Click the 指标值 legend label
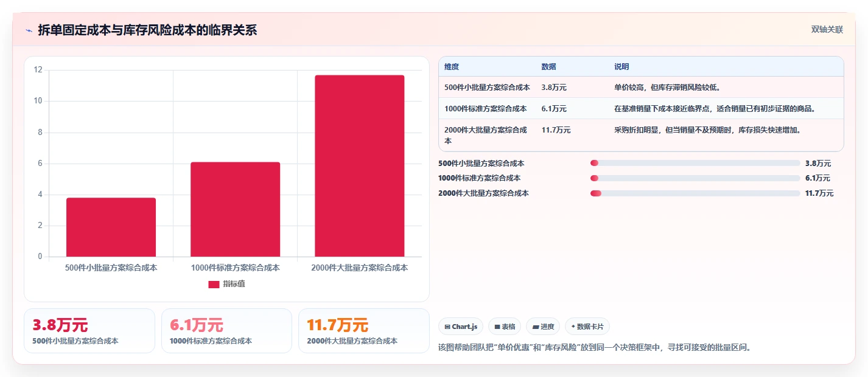Screen dimensions: 868x377 point(234,284)
